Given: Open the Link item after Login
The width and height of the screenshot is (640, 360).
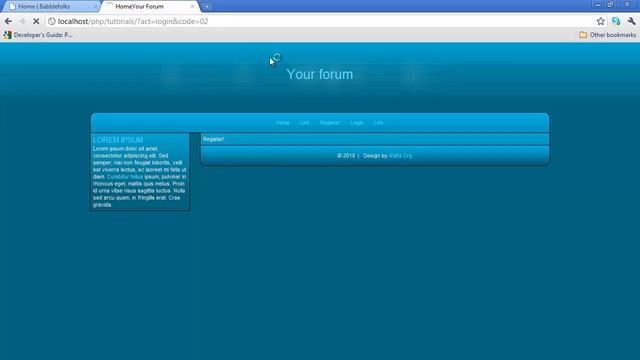Looking at the screenshot, I should 378,123.
